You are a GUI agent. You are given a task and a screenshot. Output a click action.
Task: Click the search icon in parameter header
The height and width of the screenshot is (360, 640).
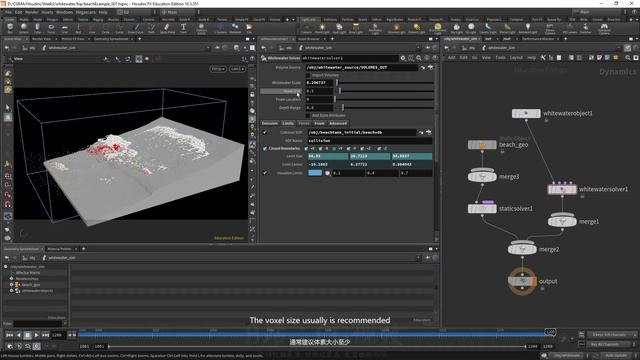(x=419, y=58)
